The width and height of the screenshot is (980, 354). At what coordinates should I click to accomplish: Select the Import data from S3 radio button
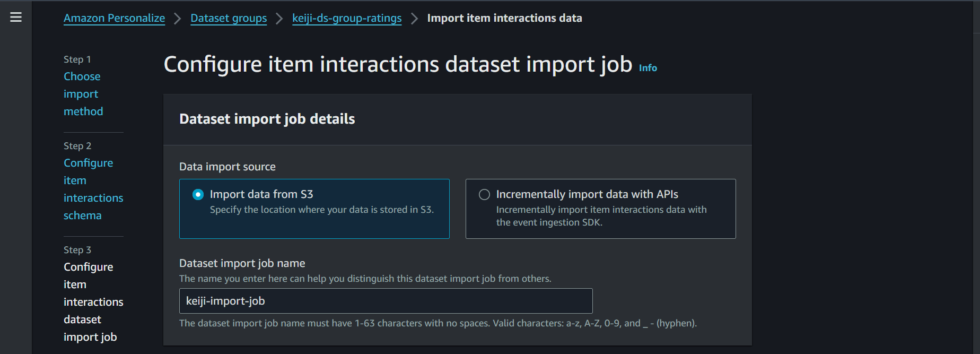pos(198,195)
